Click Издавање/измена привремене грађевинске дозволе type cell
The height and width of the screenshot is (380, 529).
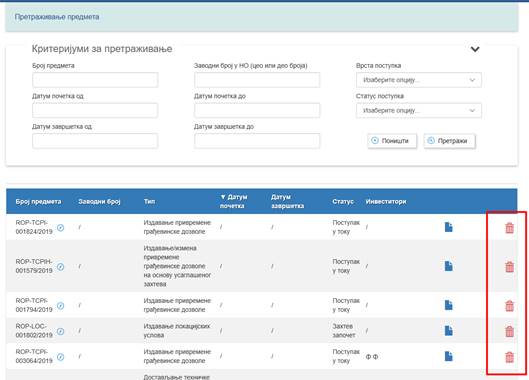coord(177,266)
